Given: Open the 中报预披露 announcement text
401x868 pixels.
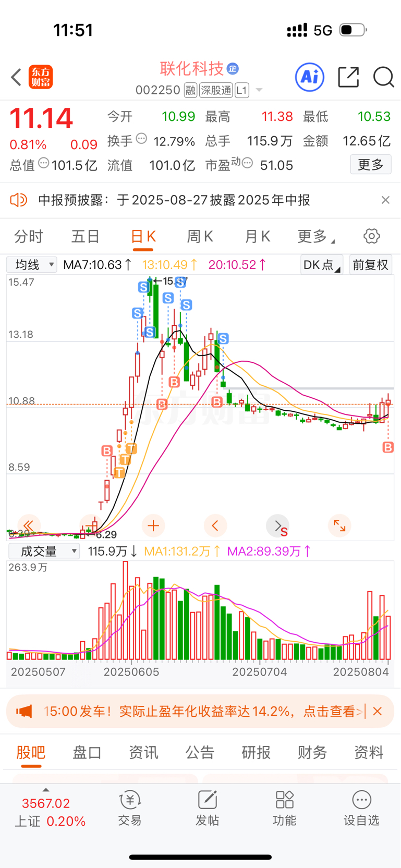Looking at the screenshot, I should (x=174, y=200).
